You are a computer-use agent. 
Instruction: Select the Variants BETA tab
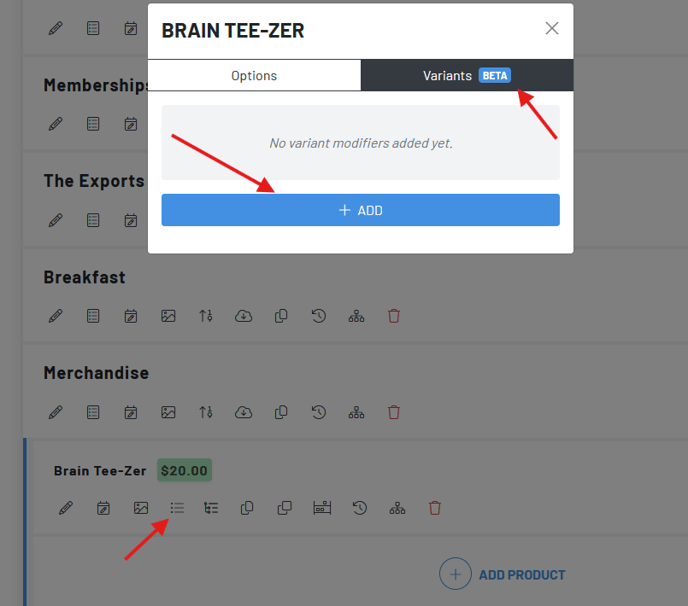[467, 76]
